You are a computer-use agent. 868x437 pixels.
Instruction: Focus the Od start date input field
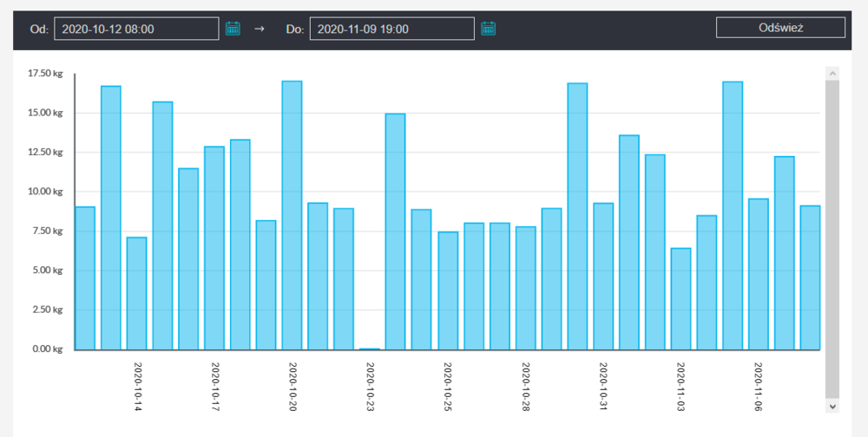(136, 29)
